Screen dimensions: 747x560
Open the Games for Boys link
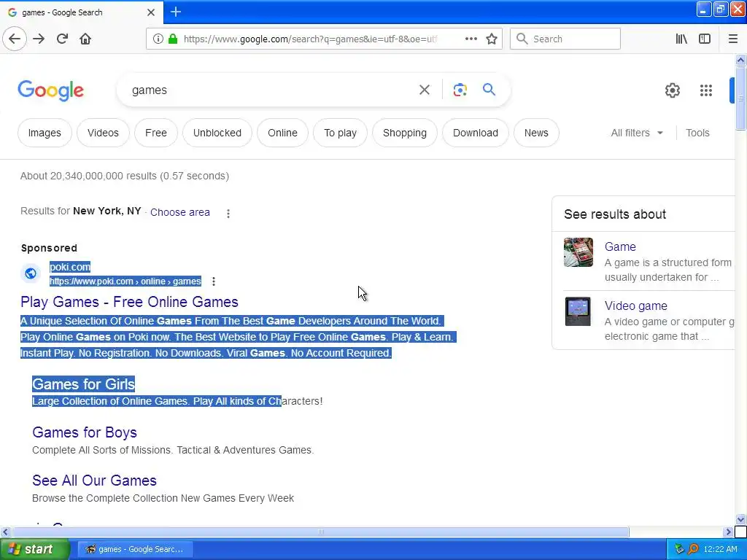[85, 432]
